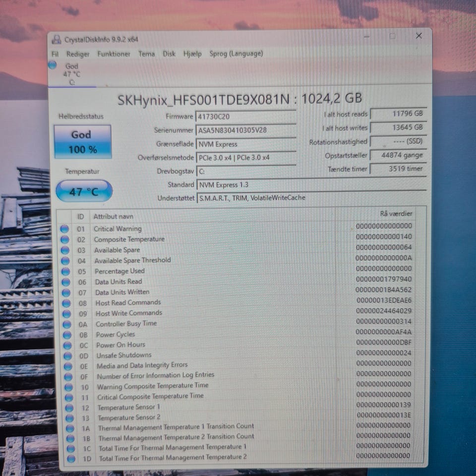Click the Drevbogstav field C:
The height and width of the screenshot is (476, 476).
click(246, 171)
